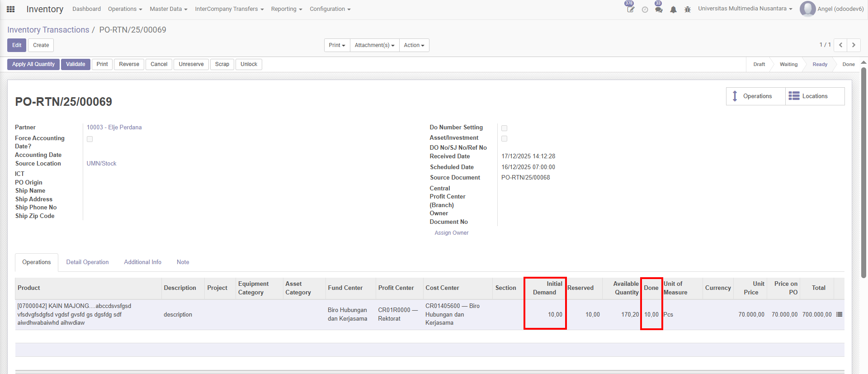Click the debug bug icon

687,9
